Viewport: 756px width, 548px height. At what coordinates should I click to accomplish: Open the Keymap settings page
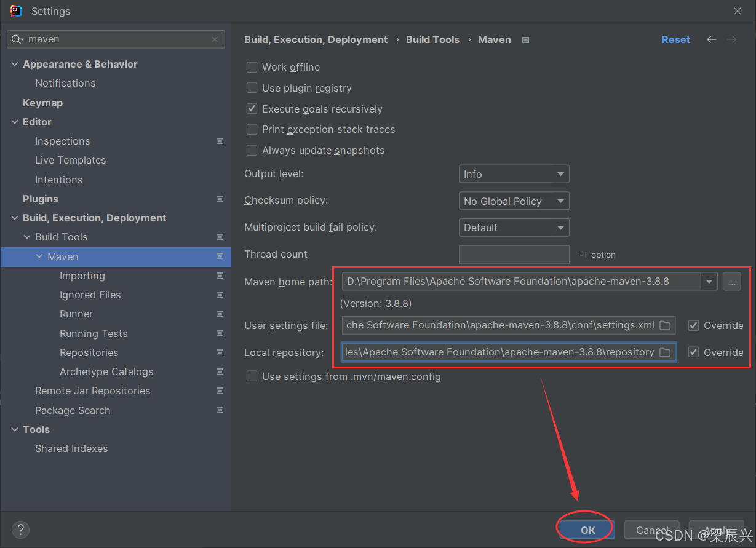click(x=42, y=103)
